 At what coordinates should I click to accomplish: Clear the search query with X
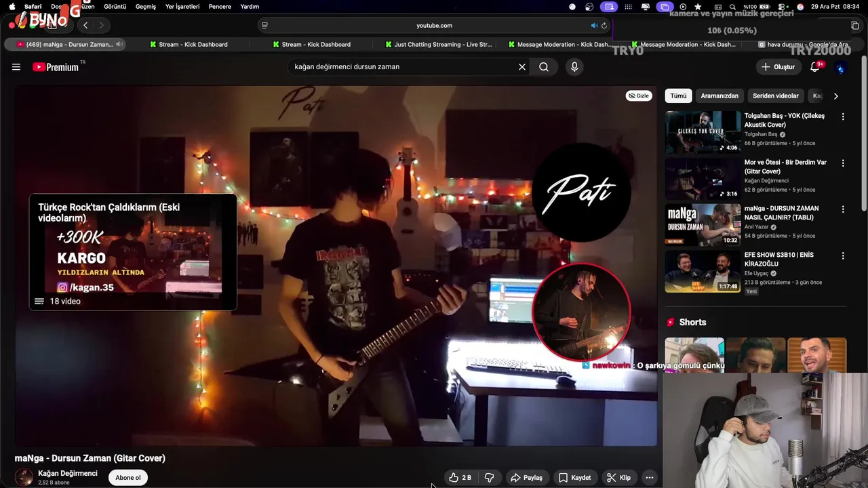coord(522,67)
